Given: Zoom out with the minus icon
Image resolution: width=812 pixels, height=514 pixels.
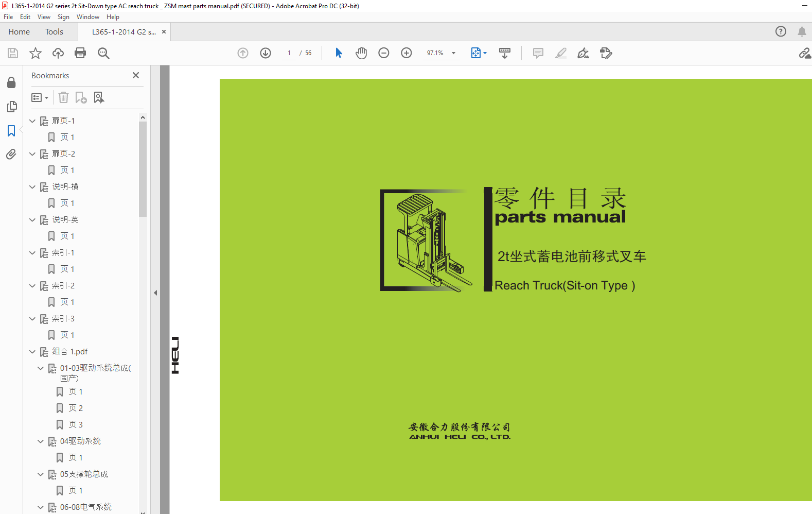Looking at the screenshot, I should point(384,53).
